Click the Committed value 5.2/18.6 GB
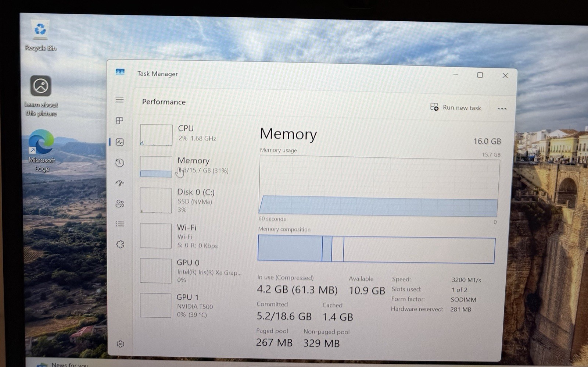Screen dimensions: 588x367 click(x=284, y=316)
